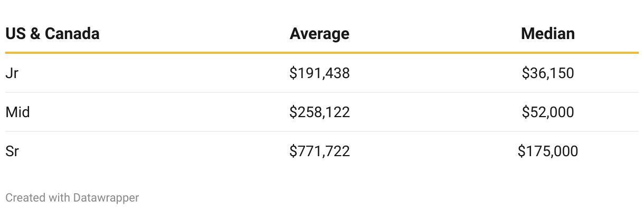The image size is (644, 210).
Task: Click the divider between Mid and Sr rows
Action: pos(322,131)
